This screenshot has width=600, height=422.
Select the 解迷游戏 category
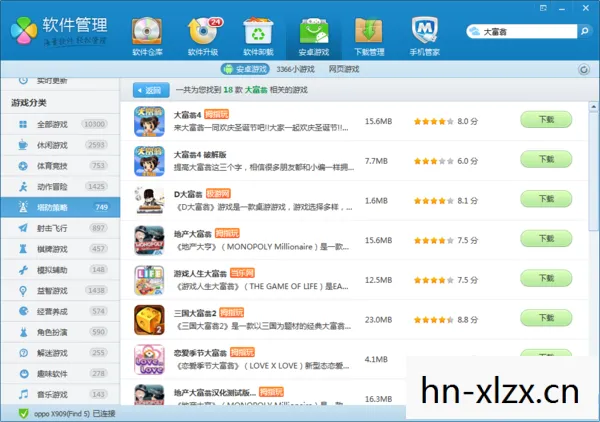click(x=60, y=353)
